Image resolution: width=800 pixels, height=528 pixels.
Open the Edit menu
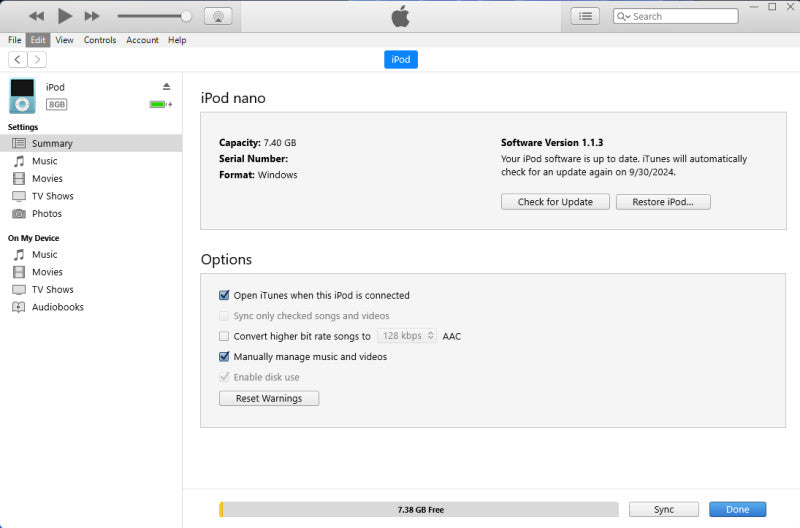coord(38,40)
